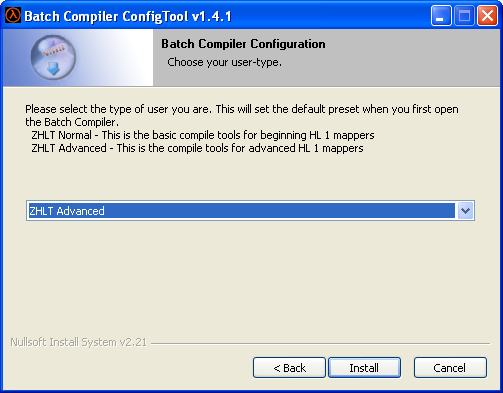
Task: Click the ZHLT Normal description line
Action: click(203, 135)
